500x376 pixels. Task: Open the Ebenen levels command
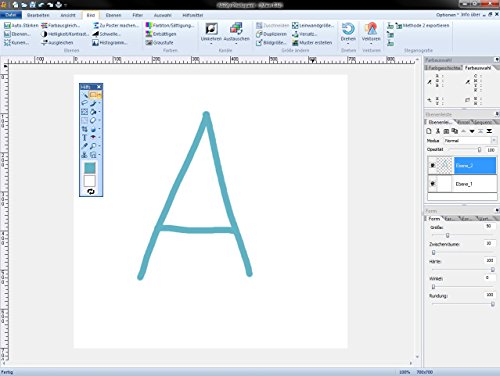coord(17,34)
